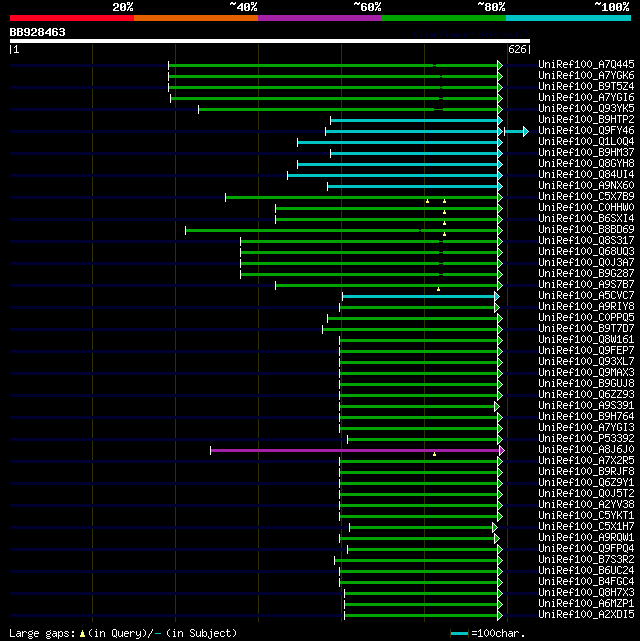Image resolution: width=640 pixels, height=641 pixels.
Task: Click yellow gap marker under A9S7B7 bar
Action: point(439,289)
